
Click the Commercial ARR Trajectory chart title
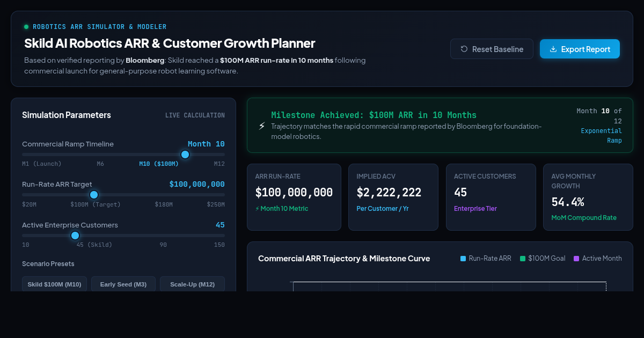click(344, 259)
